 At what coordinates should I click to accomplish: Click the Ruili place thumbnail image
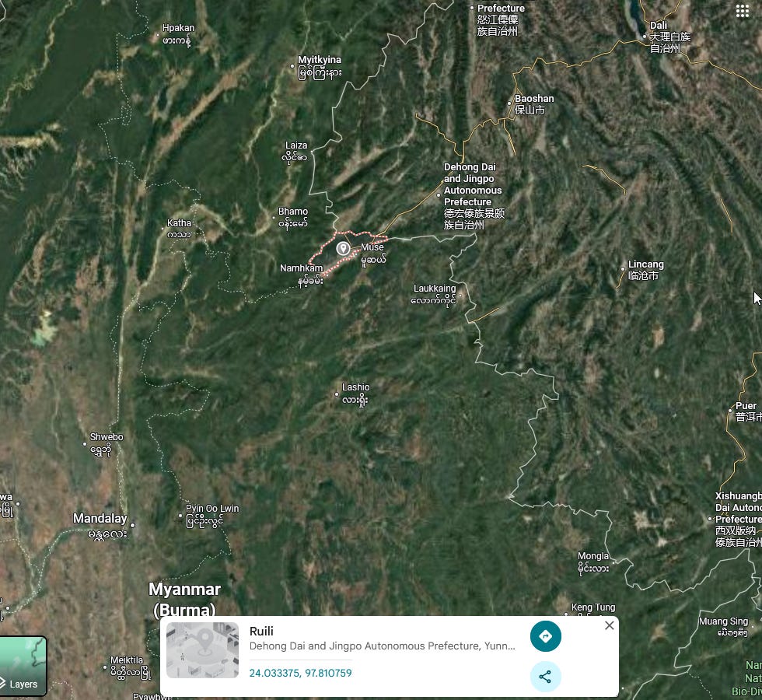tap(202, 650)
